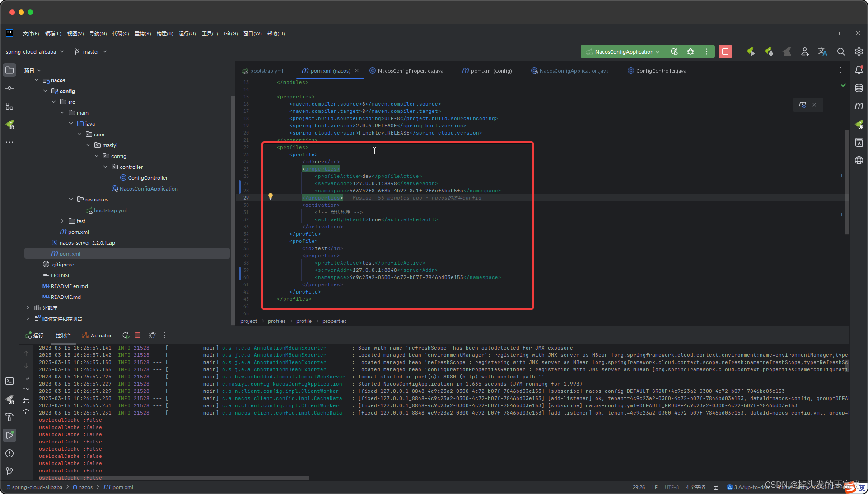Click the Commit tool window icon
This screenshot has height=494, width=868.
point(9,88)
